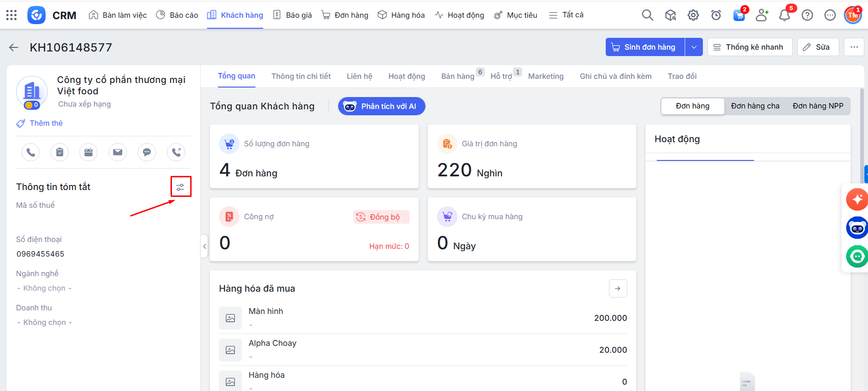Switch to the Đơn hàng NPP view
This screenshot has width=868, height=391.
[817, 106]
